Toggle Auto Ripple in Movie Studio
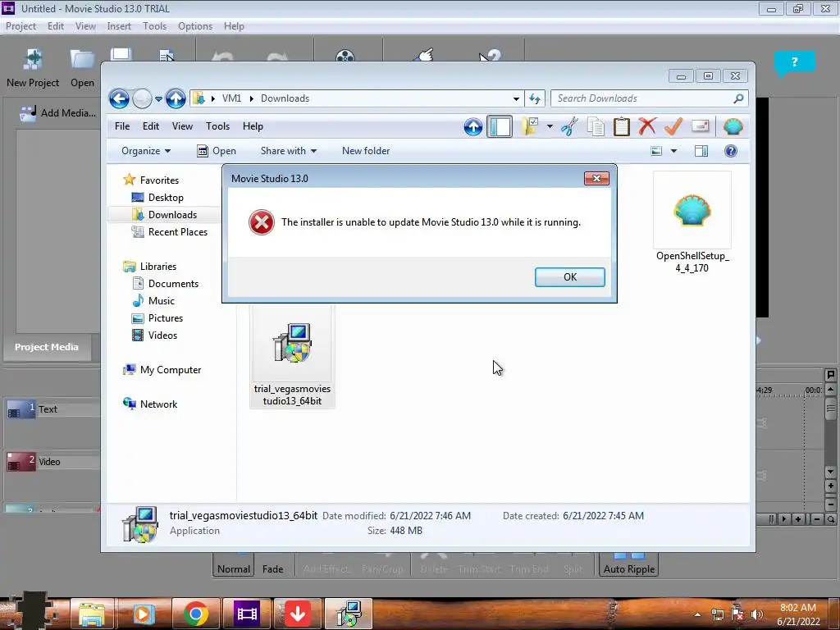The height and width of the screenshot is (630, 840). 629,565
